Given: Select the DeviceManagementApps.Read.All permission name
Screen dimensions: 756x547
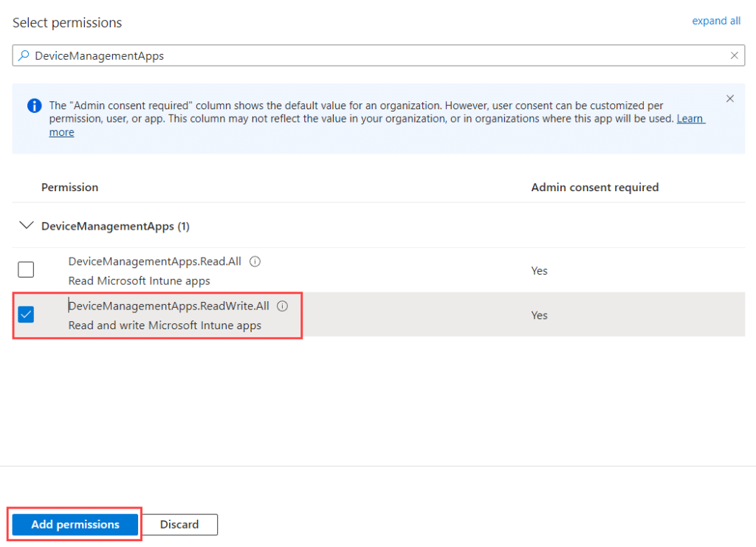Looking at the screenshot, I should [155, 261].
